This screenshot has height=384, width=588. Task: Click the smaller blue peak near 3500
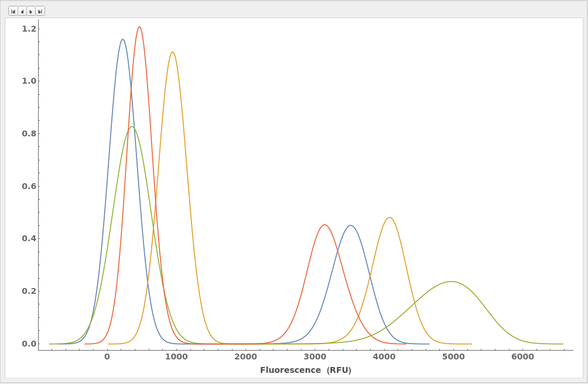tap(350, 225)
